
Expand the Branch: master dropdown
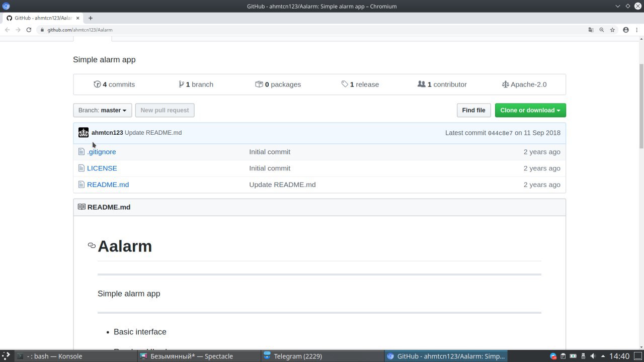point(103,110)
